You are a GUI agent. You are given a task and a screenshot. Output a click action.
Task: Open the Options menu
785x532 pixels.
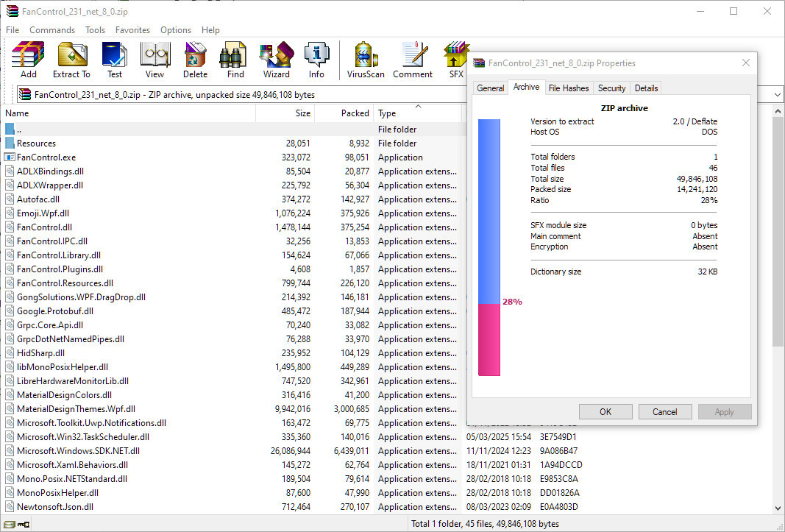coord(176,30)
